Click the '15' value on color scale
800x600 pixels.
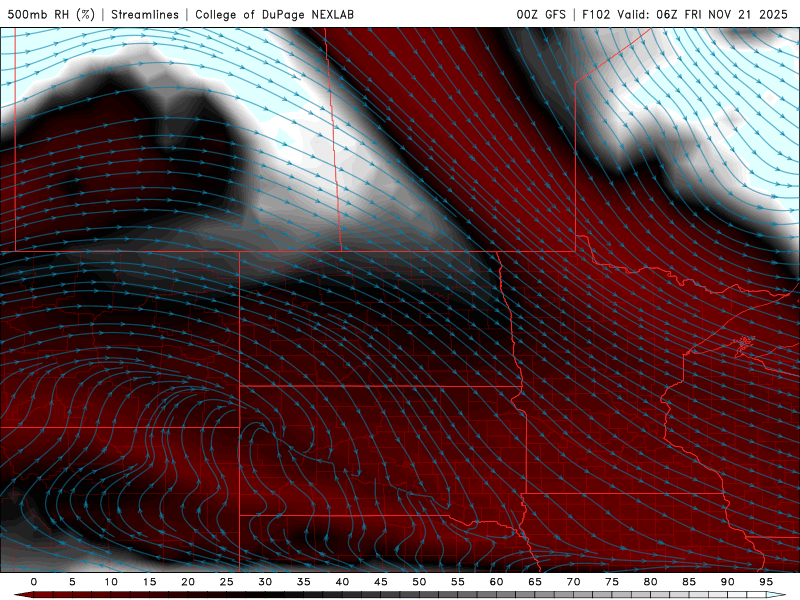[149, 582]
